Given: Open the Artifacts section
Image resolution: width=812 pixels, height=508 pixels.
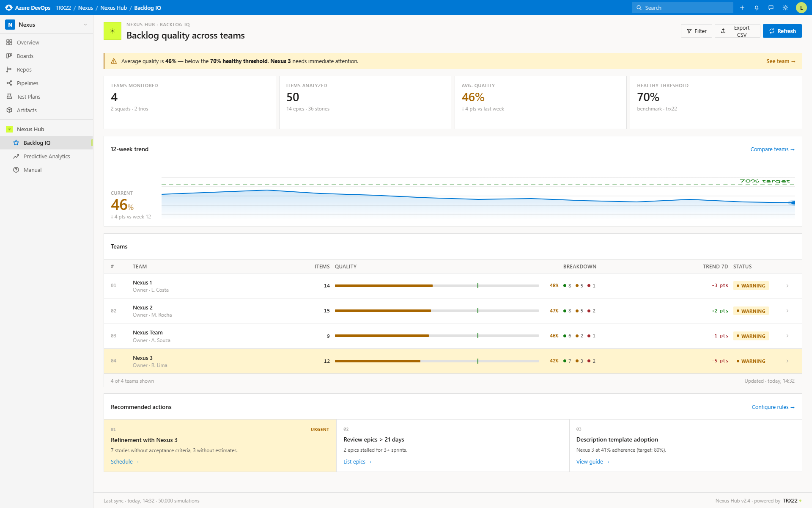Looking at the screenshot, I should pos(27,110).
